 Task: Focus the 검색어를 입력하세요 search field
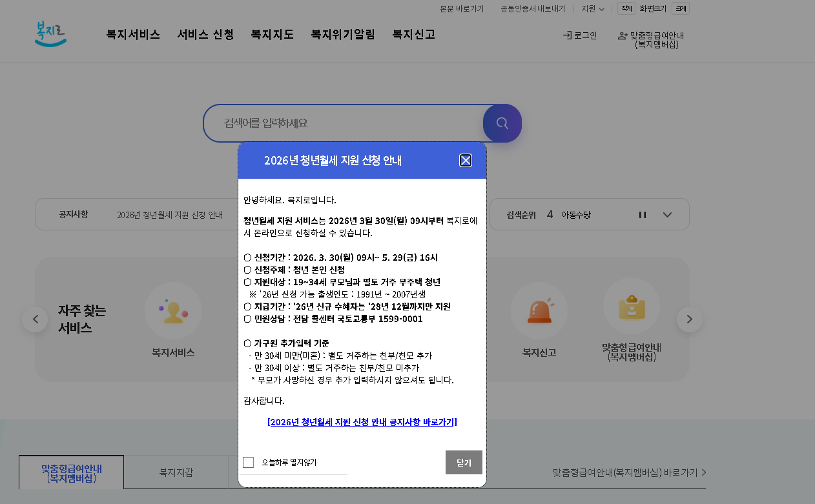tap(343, 123)
